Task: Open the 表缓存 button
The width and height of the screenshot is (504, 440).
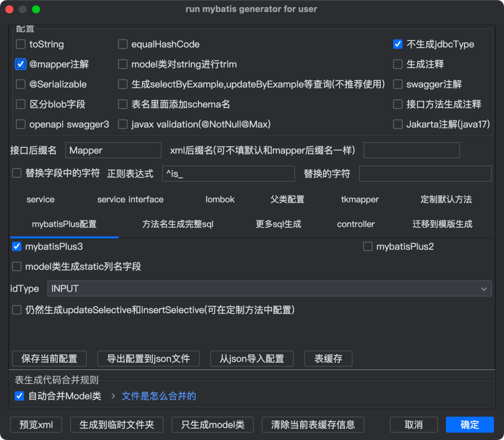Action: click(328, 358)
